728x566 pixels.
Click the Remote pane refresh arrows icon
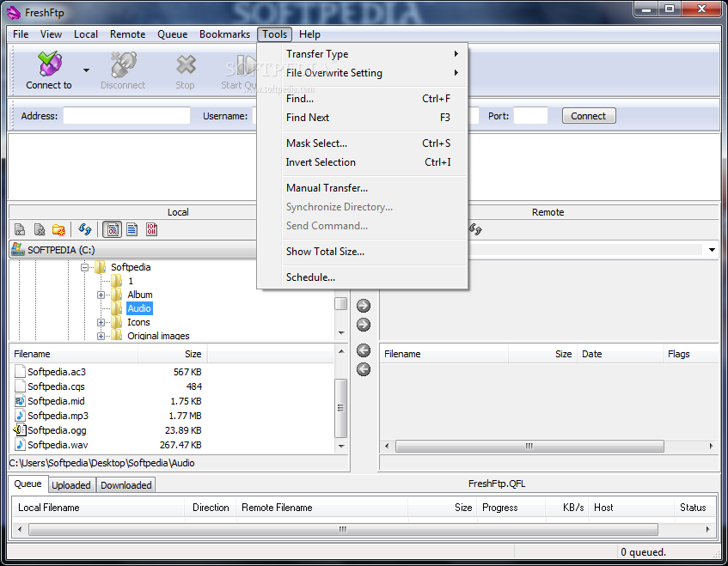[x=475, y=228]
